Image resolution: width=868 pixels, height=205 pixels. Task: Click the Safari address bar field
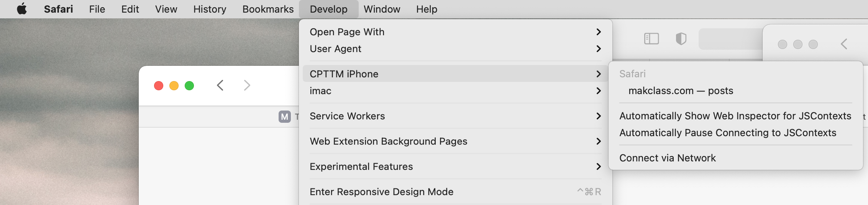pos(730,39)
